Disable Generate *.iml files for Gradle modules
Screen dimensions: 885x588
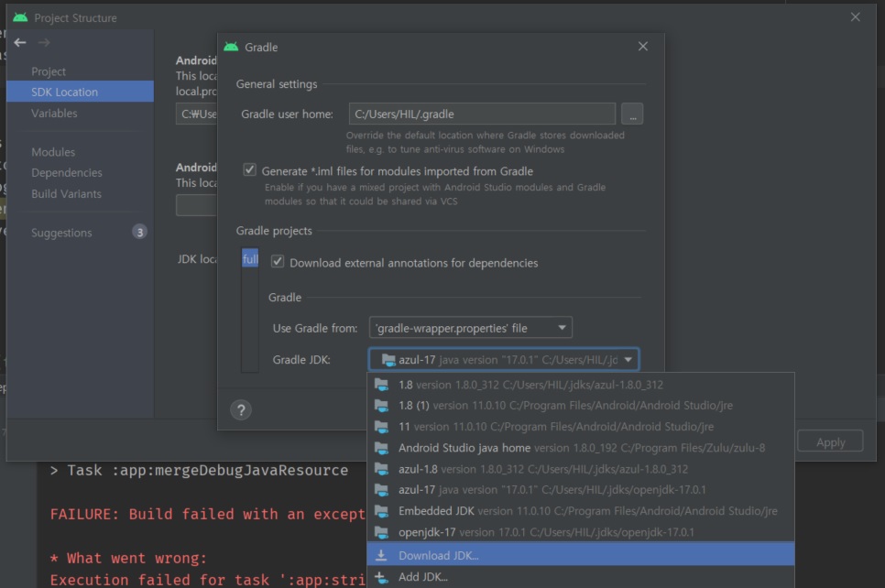248,171
